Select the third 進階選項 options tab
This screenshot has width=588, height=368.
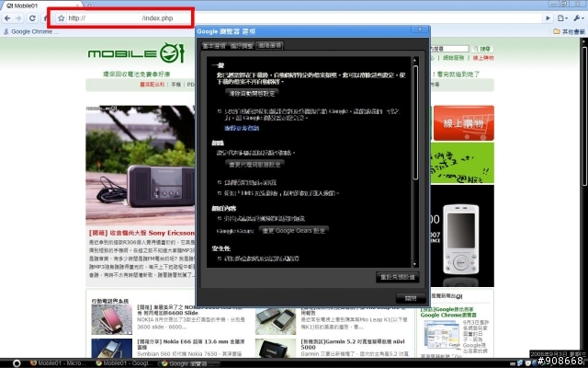(269, 46)
